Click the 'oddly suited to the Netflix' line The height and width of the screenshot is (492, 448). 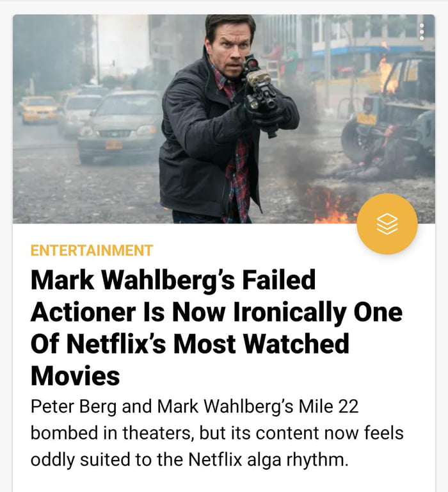[x=189, y=460]
